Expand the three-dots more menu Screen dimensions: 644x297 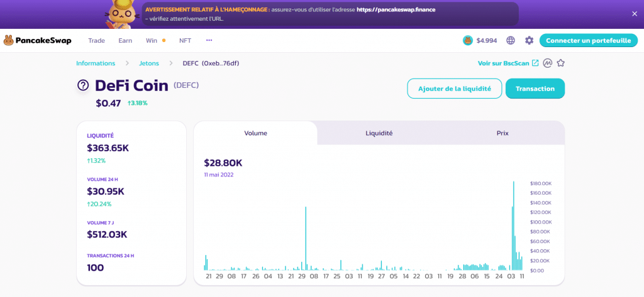(209, 40)
